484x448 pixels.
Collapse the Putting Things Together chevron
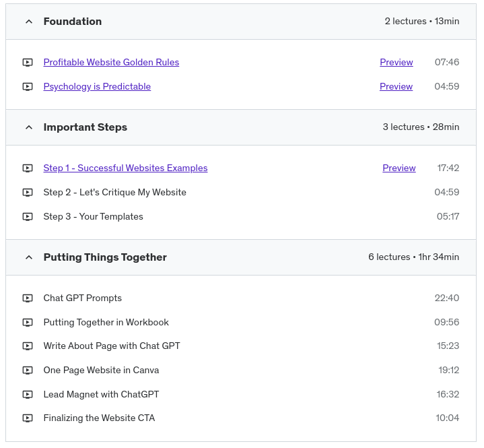click(28, 257)
